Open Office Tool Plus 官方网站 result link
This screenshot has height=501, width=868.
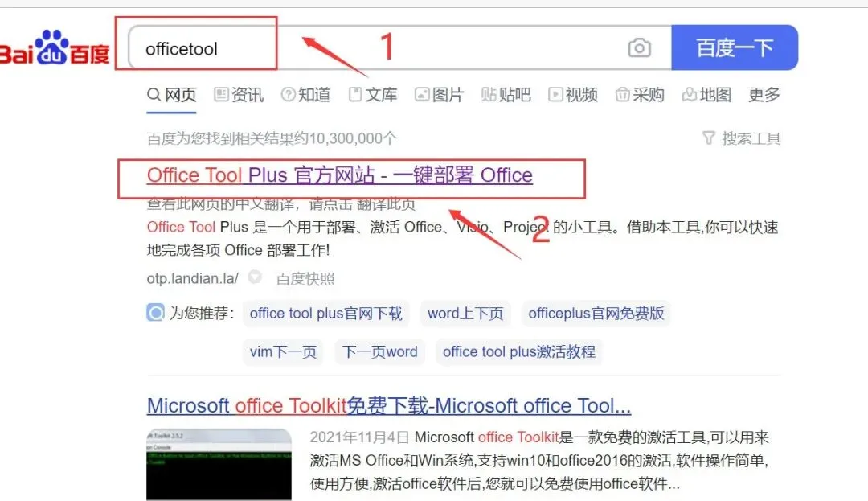click(339, 175)
